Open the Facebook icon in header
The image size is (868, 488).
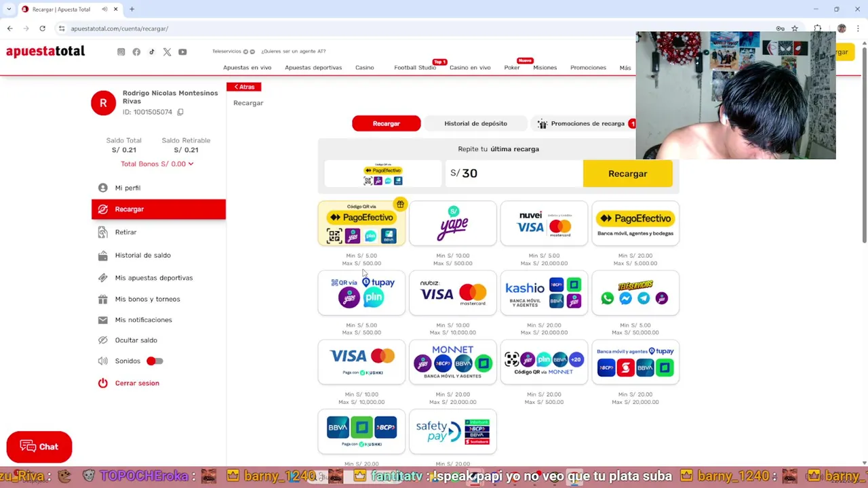click(x=136, y=52)
